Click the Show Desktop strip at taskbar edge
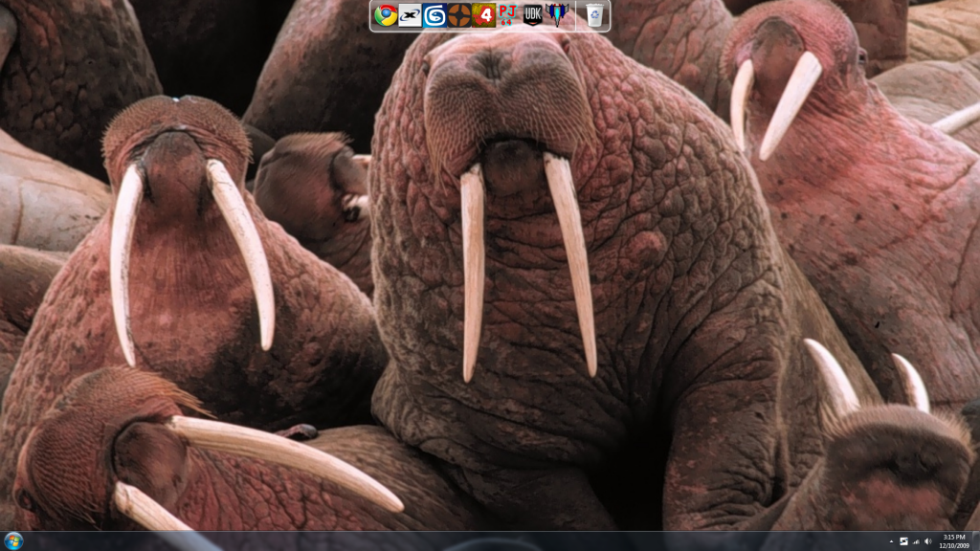Image resolution: width=980 pixels, height=551 pixels. pyautogui.click(x=975, y=541)
